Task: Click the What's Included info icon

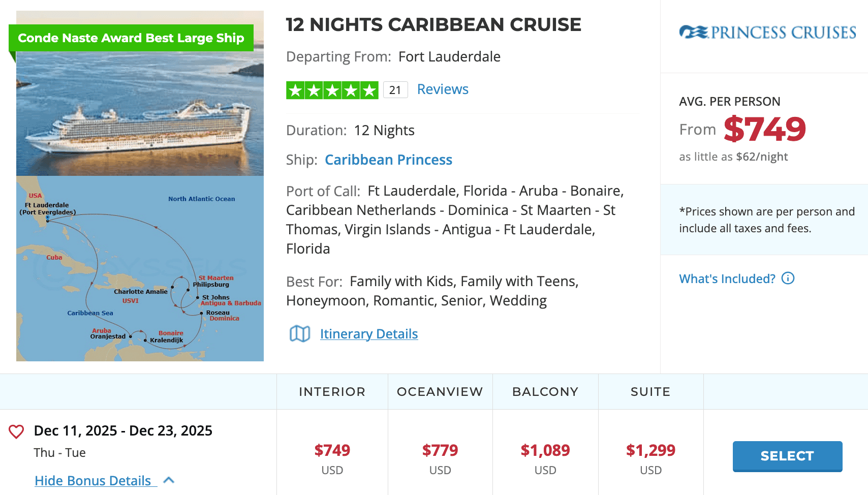Action: coord(788,279)
